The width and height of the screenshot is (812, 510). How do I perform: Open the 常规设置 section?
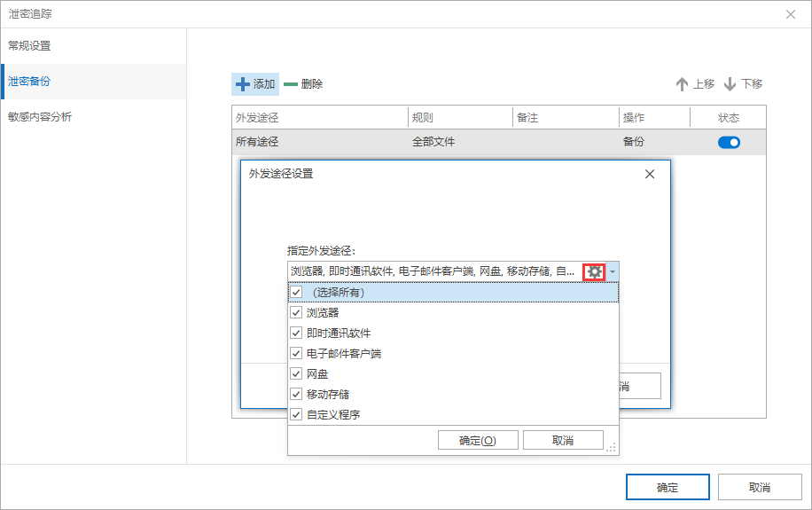(93, 45)
